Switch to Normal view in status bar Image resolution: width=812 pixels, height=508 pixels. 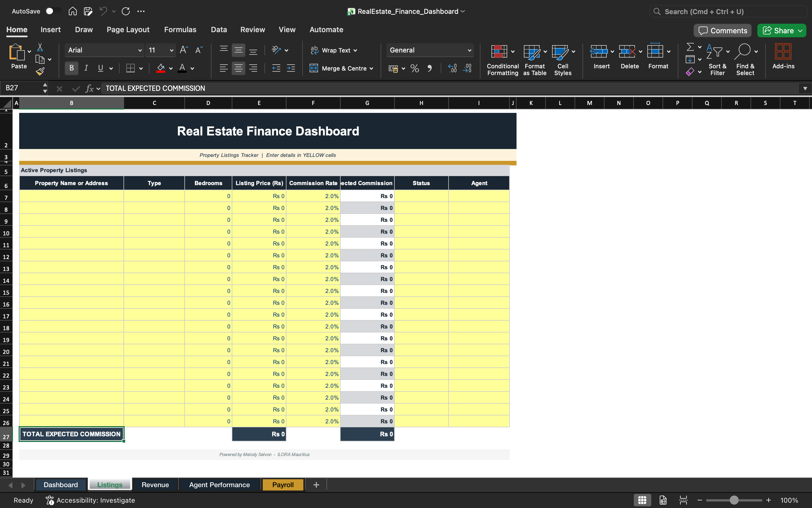(642, 500)
